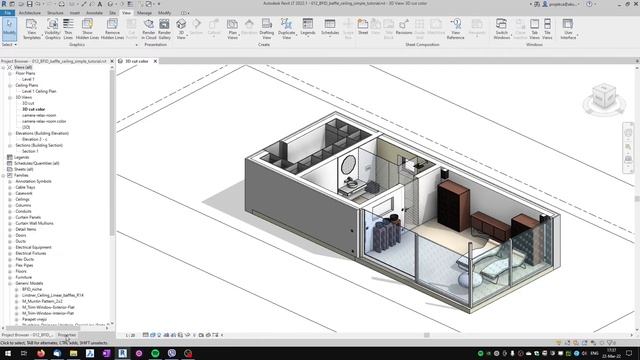Viewport: 640px width, 360px height.
Task: Click the 1:20 view scale control
Action: click(130, 335)
